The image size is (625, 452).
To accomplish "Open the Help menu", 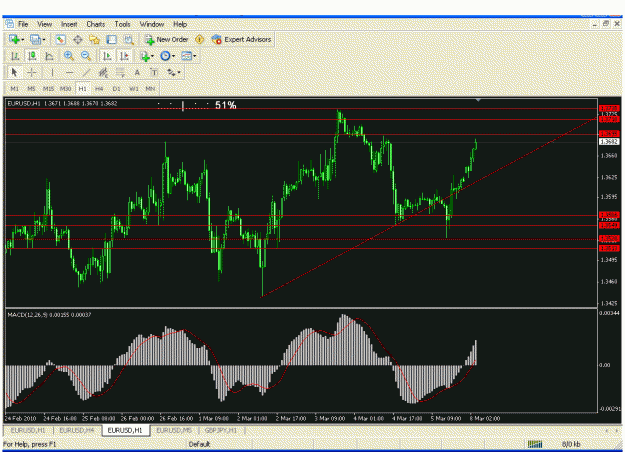I will click(180, 24).
